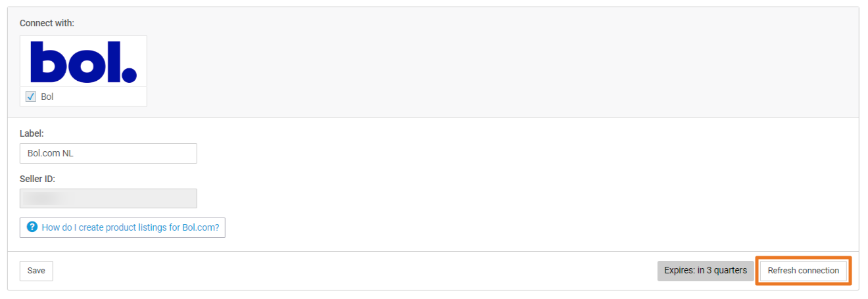Viewport: 868px width, 299px height.
Task: Click the blue checkmark under the bol. logo
Action: [x=31, y=97]
